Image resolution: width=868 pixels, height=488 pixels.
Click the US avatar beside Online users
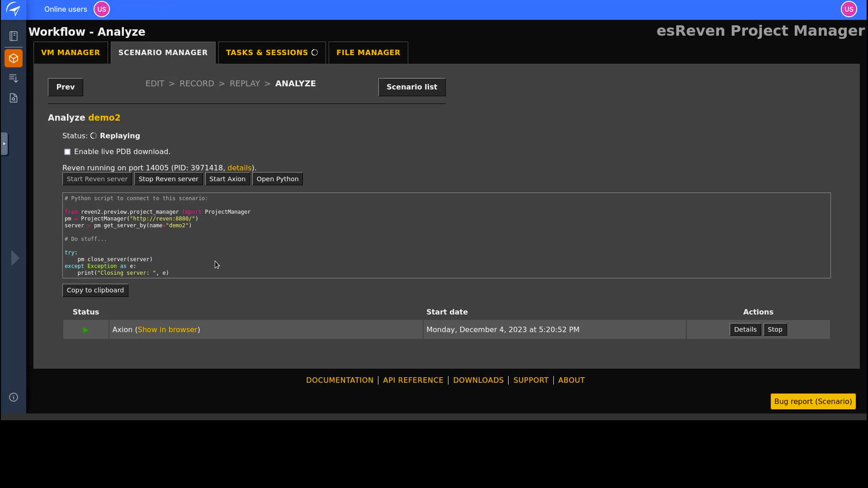[x=102, y=9]
